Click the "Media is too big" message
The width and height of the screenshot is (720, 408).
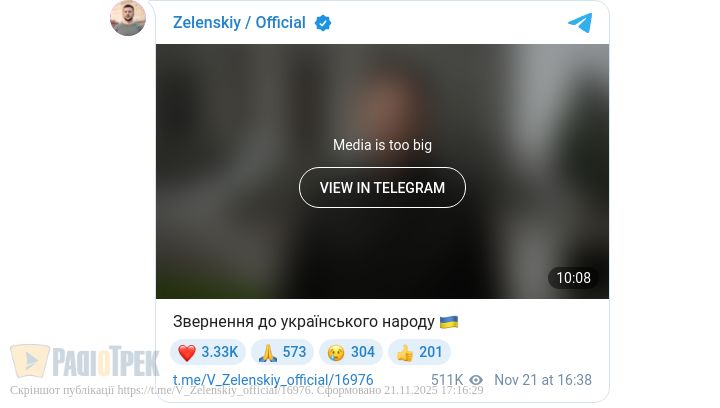[x=382, y=145]
